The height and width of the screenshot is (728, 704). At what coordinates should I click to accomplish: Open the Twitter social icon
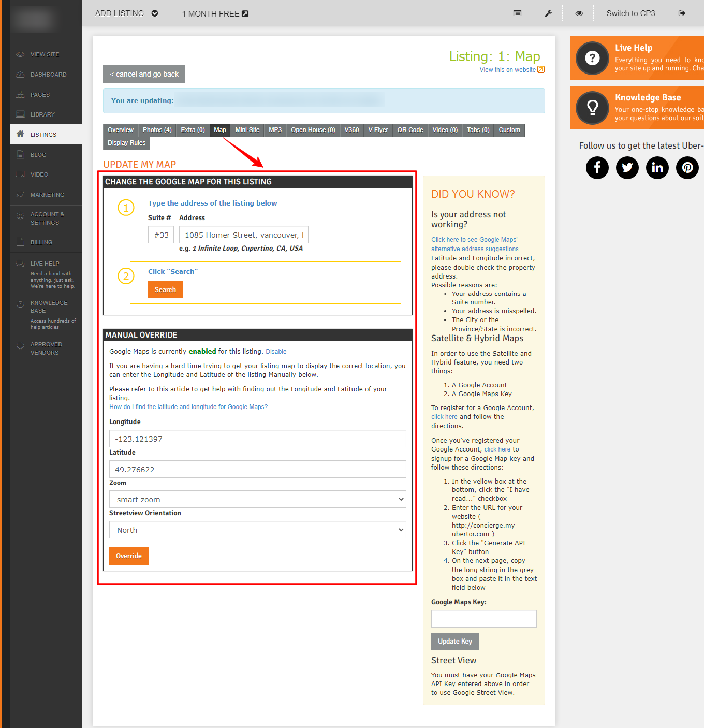(627, 168)
